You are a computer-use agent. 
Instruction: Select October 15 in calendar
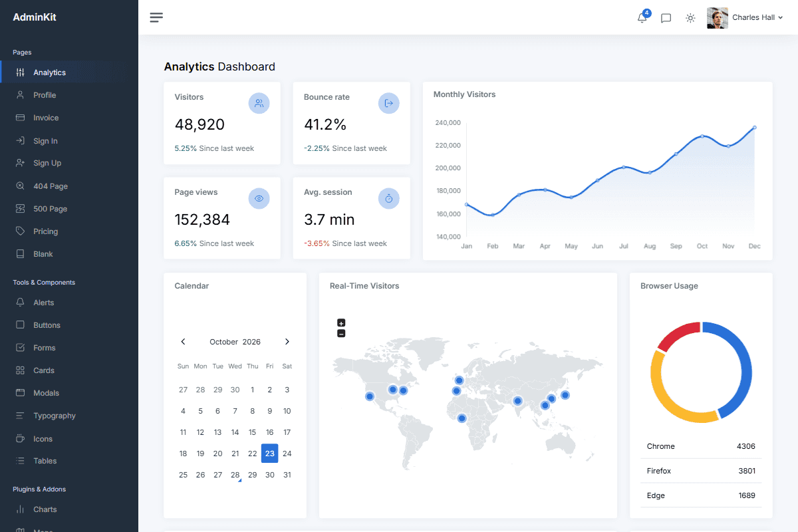pos(253,432)
